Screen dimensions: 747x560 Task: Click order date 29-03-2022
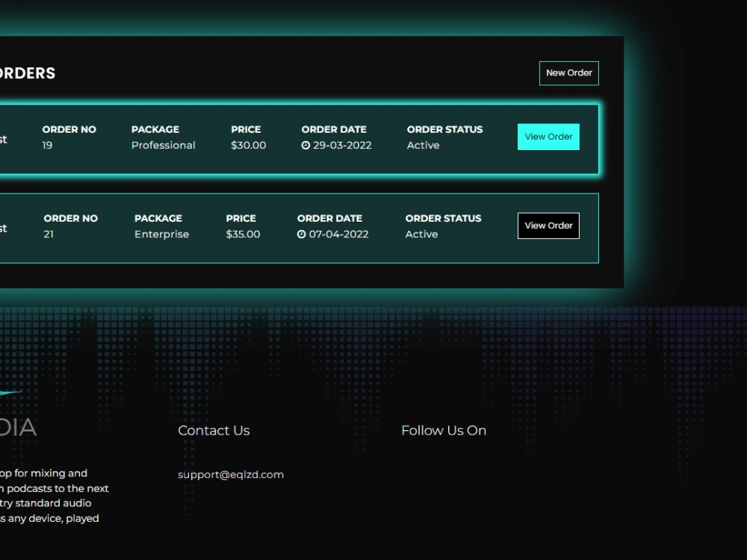tap(342, 146)
